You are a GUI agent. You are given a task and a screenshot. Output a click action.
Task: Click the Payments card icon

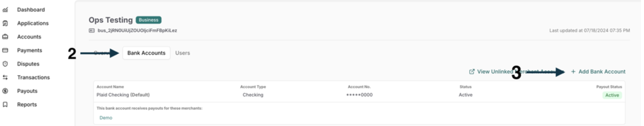[x=5, y=50]
